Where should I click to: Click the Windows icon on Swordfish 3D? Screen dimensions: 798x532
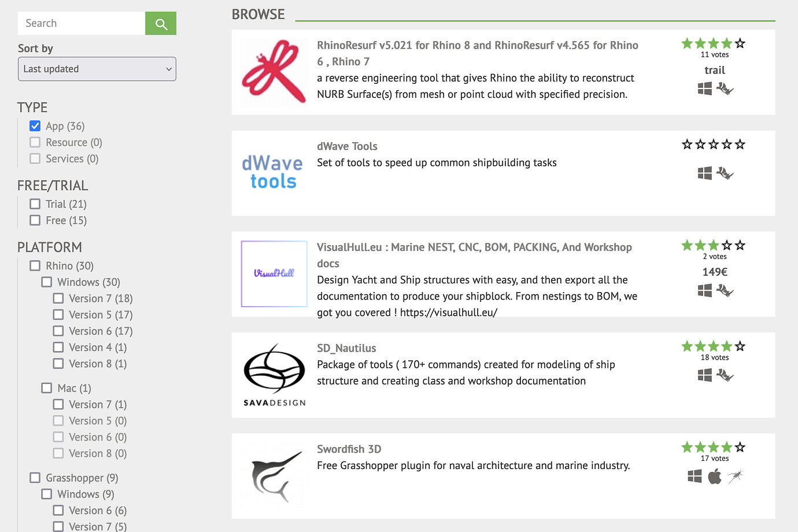(x=694, y=476)
